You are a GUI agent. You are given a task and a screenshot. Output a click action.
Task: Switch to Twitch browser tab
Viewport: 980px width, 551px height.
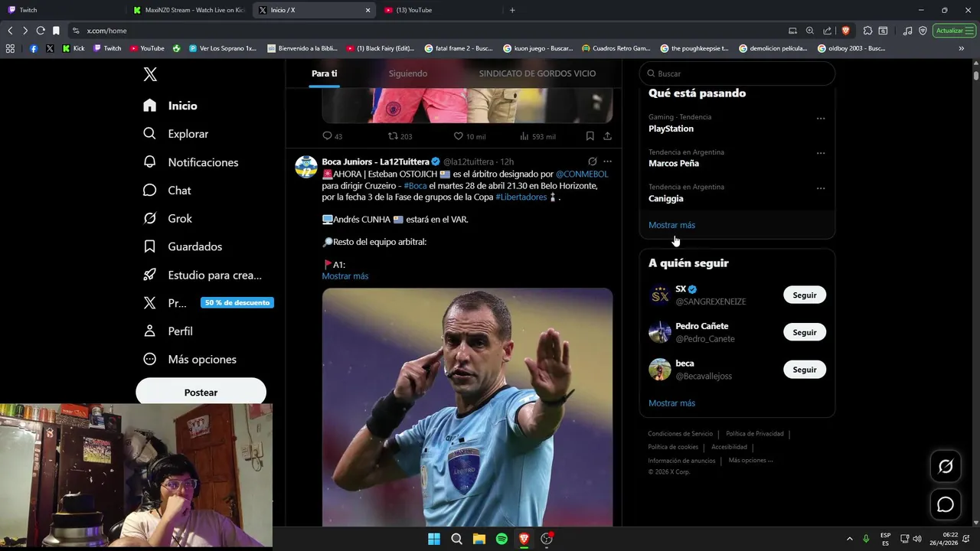pyautogui.click(x=63, y=10)
